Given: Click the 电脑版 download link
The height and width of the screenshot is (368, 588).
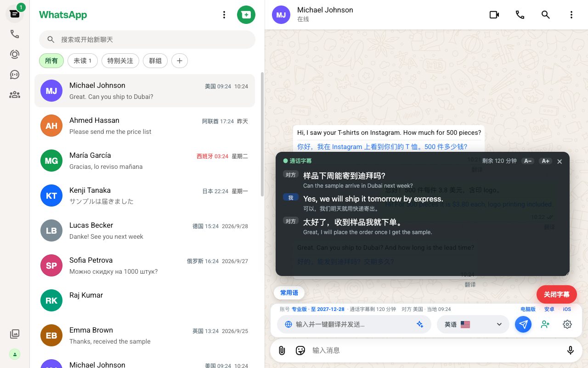Looking at the screenshot, I should [x=528, y=309].
